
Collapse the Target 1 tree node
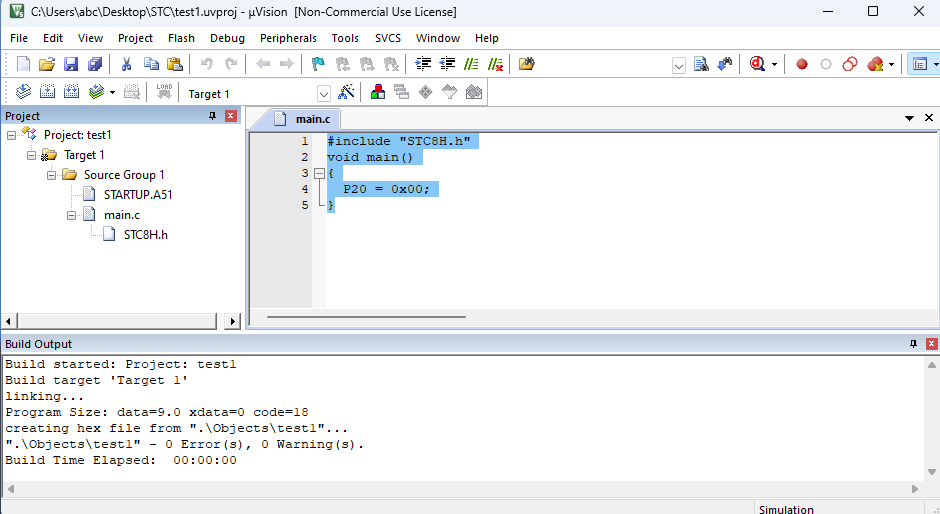tap(31, 155)
